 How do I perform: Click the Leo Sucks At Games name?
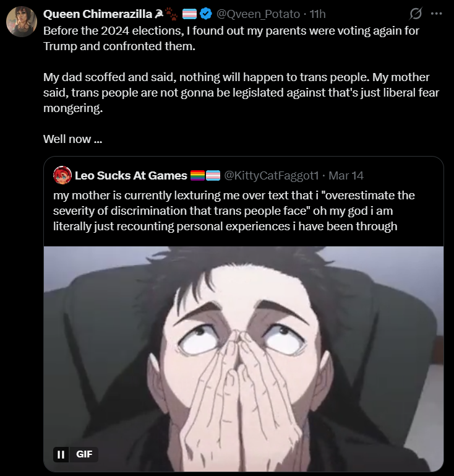pyautogui.click(x=131, y=175)
